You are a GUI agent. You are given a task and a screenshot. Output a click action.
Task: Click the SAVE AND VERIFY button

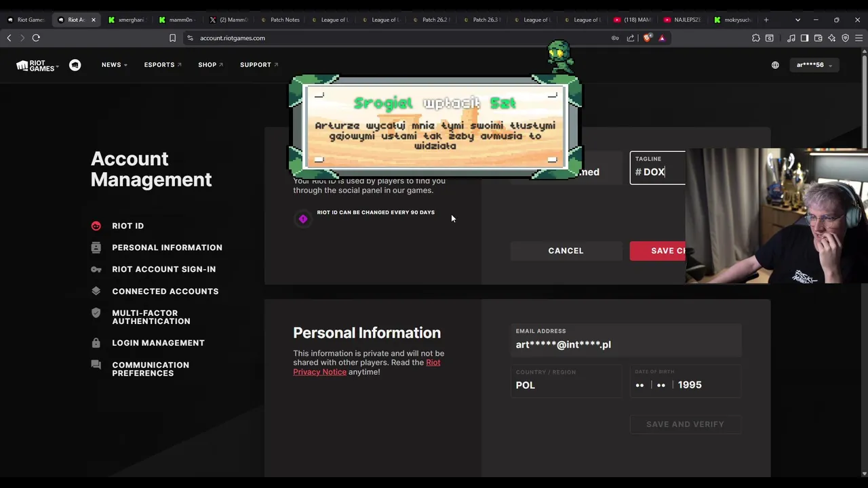click(x=685, y=424)
